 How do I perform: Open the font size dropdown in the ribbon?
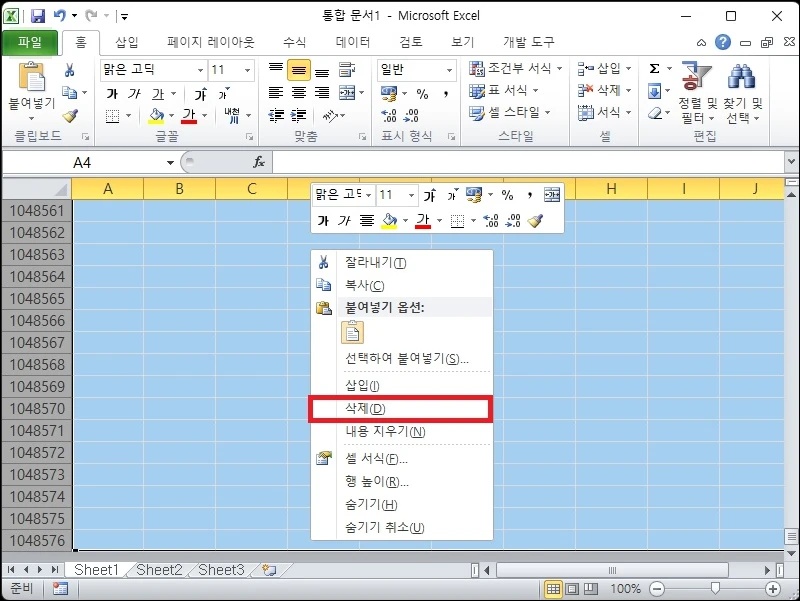click(x=248, y=71)
